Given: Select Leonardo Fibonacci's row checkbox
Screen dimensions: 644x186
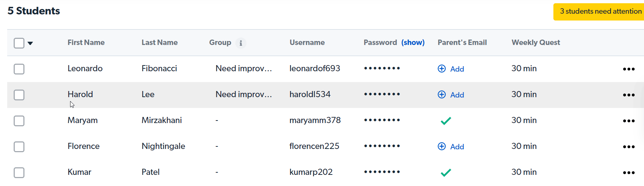Looking at the screenshot, I should pyautogui.click(x=19, y=69).
